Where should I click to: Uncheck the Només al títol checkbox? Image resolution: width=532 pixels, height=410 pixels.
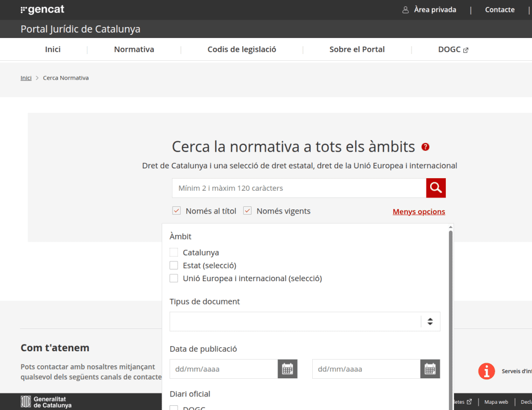point(177,211)
